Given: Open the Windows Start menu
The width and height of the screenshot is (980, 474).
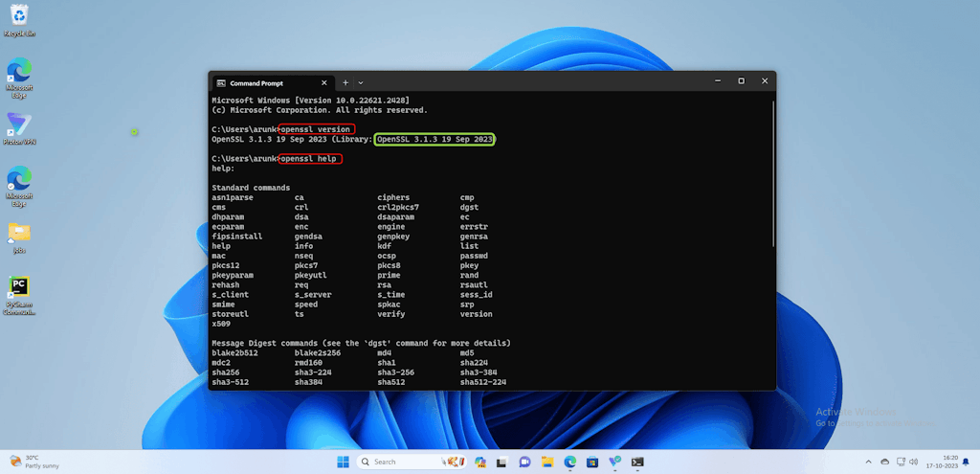Looking at the screenshot, I should coord(344,463).
